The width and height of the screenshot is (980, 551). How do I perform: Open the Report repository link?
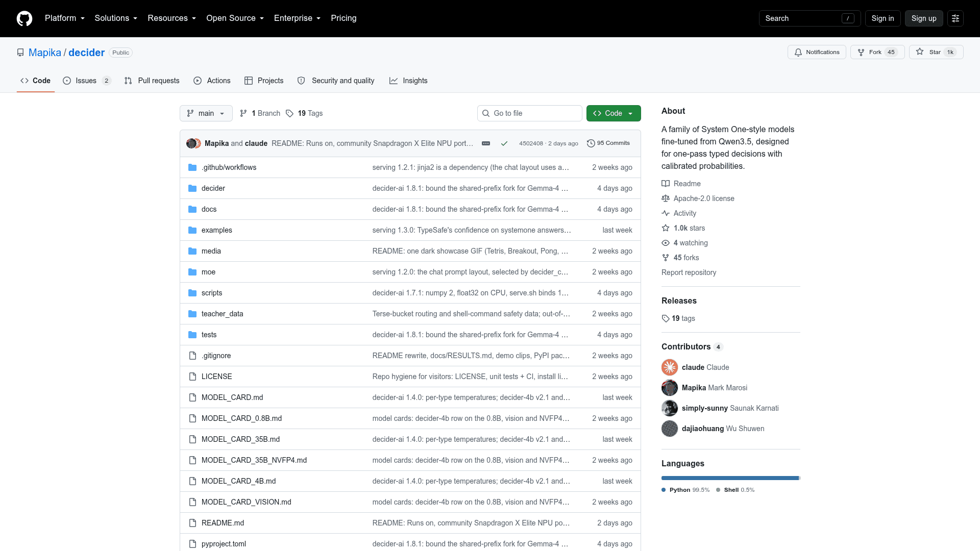tap(689, 272)
